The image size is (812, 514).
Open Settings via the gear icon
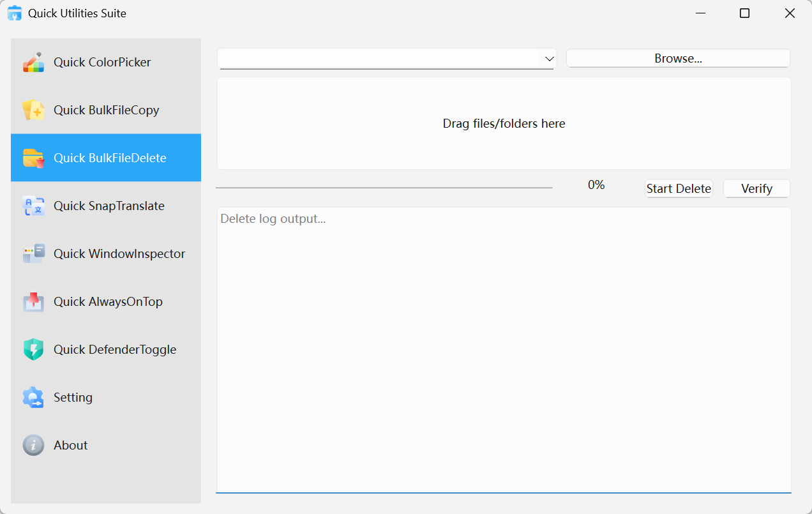(33, 397)
